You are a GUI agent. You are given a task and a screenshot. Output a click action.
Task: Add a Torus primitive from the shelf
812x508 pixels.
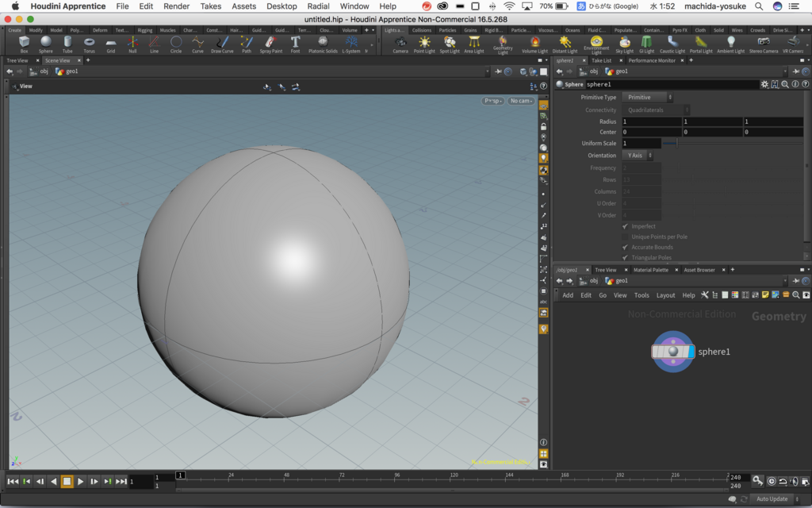coord(89,44)
